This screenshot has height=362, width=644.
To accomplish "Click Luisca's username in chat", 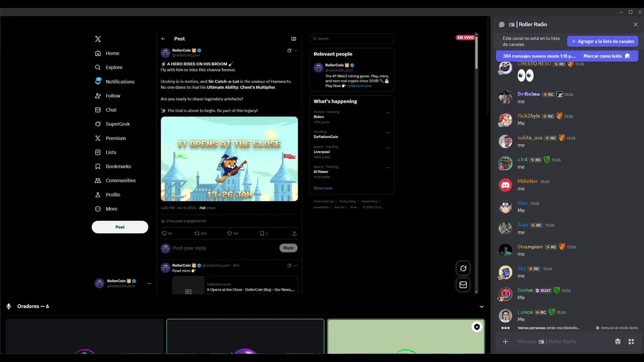I will (525, 312).
